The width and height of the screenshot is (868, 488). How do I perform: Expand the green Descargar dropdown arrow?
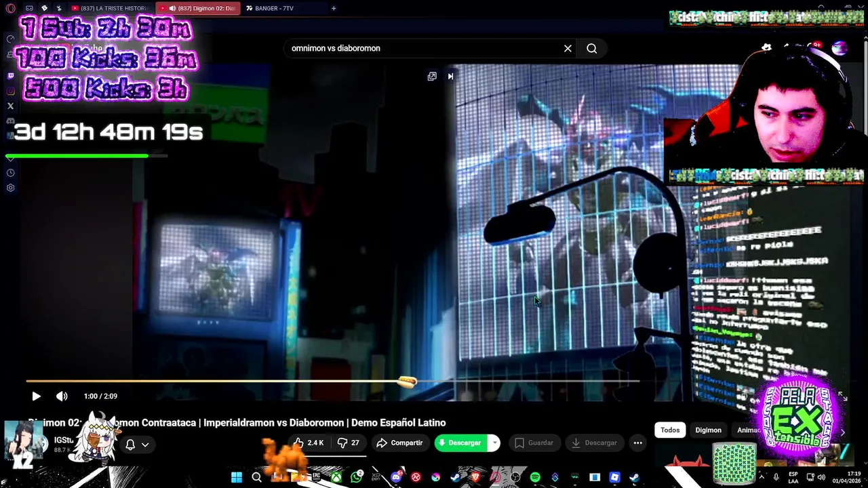pos(495,443)
